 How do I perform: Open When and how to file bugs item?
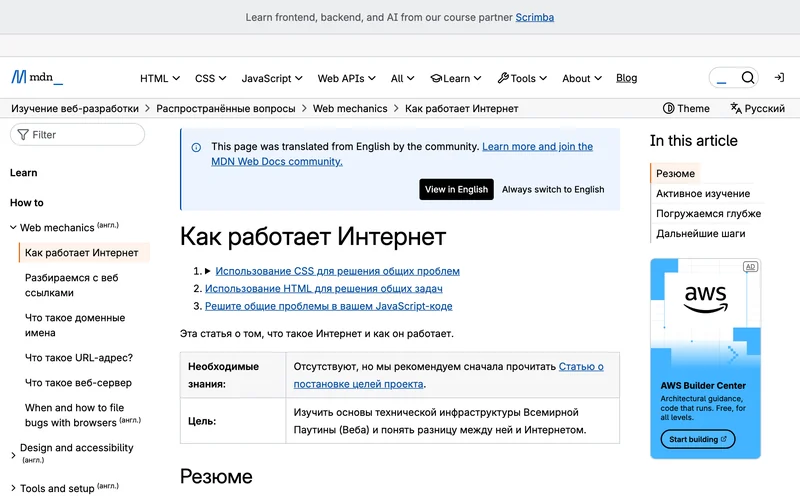[83, 415]
